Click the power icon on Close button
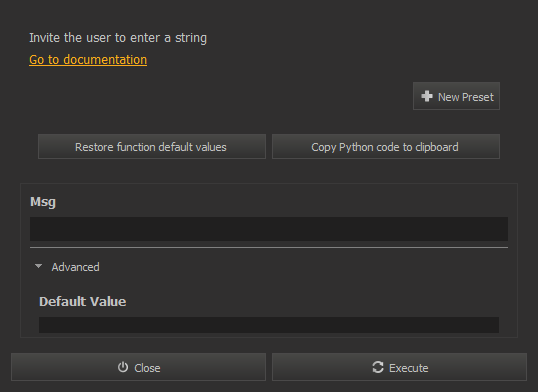The image size is (538, 392). [123, 367]
